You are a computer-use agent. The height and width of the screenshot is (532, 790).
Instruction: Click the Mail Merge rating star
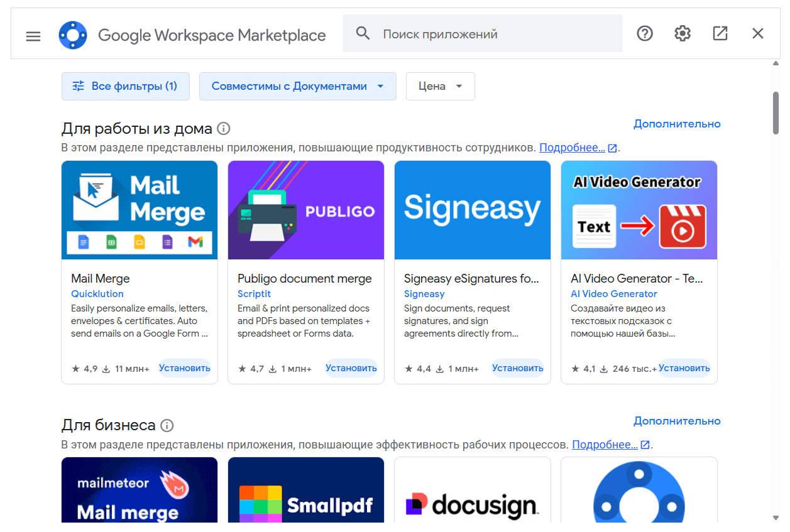75,369
